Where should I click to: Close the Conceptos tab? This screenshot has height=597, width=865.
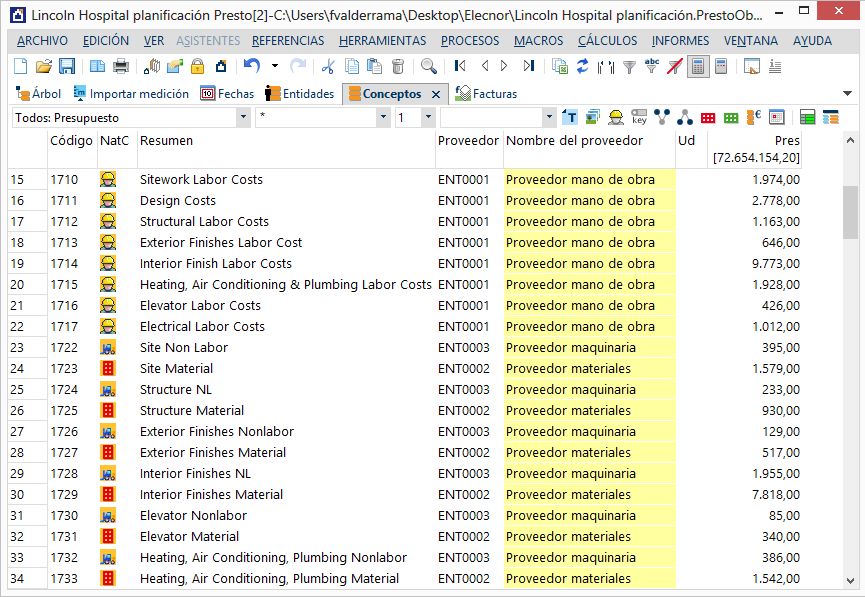point(436,94)
